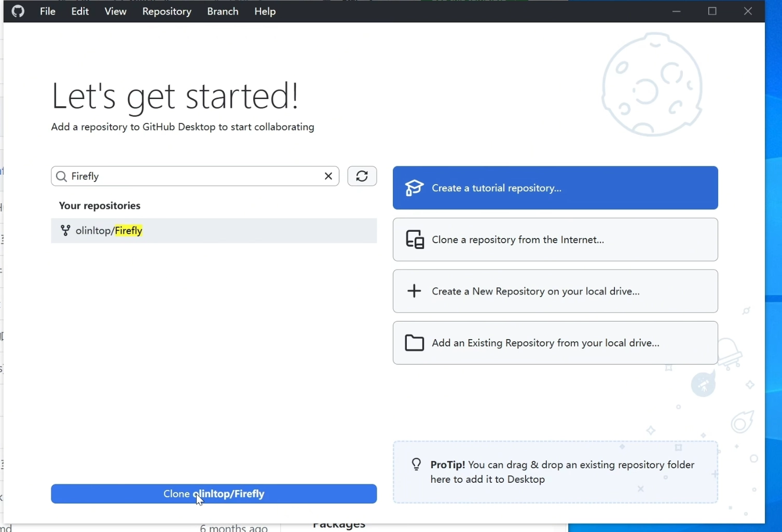Viewport: 782px width, 532px height.
Task: Open the Help menu
Action: (265, 11)
